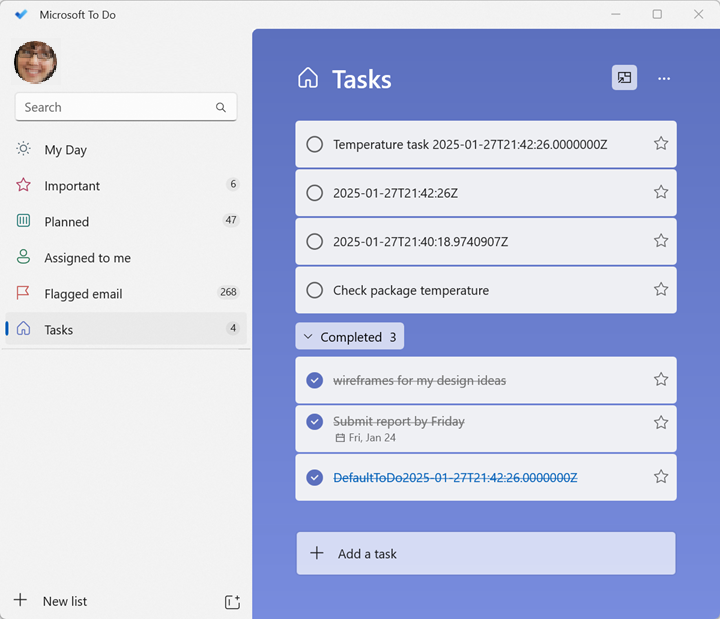
Task: Open the user profile avatar
Action: point(35,62)
